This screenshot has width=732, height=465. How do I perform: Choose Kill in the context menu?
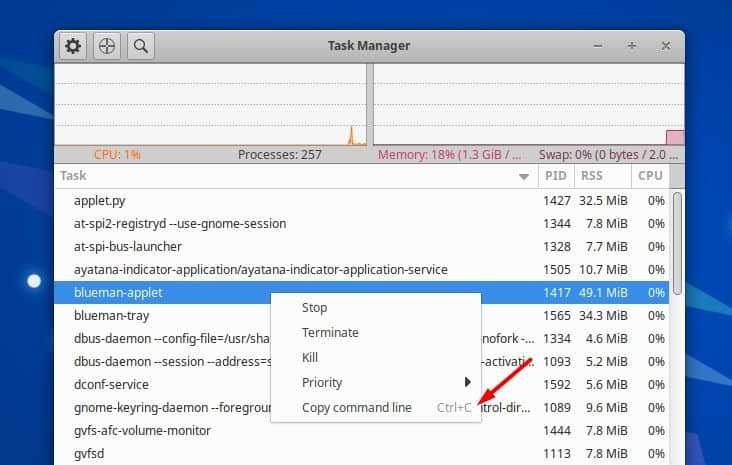[376, 358]
